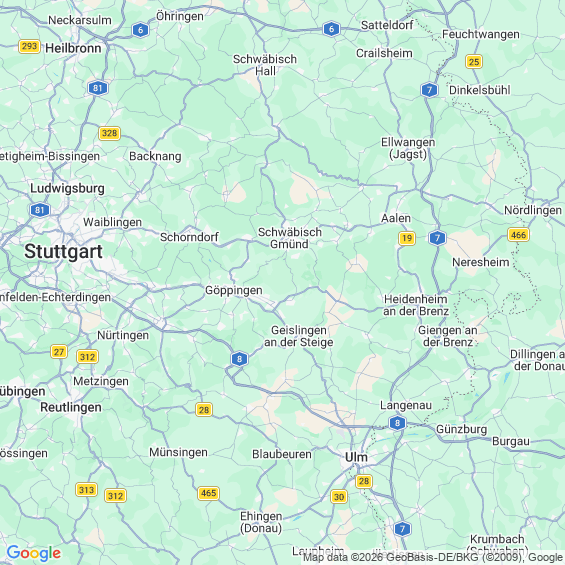Click the map data copyright text
Screen dimensions: 565x565
[x=433, y=557]
